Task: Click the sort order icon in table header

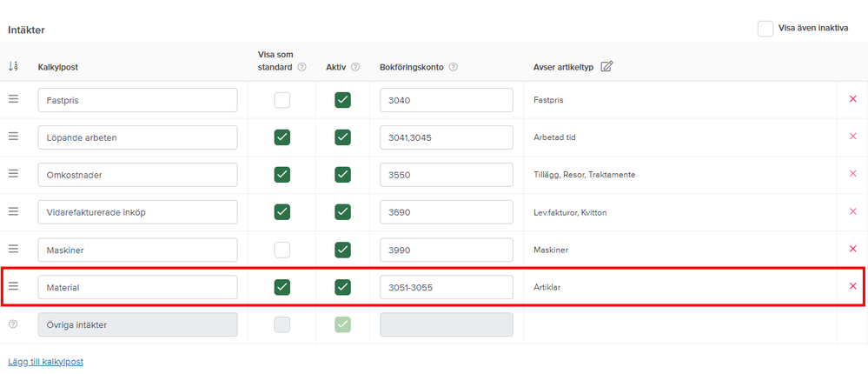Action: pos(13,66)
